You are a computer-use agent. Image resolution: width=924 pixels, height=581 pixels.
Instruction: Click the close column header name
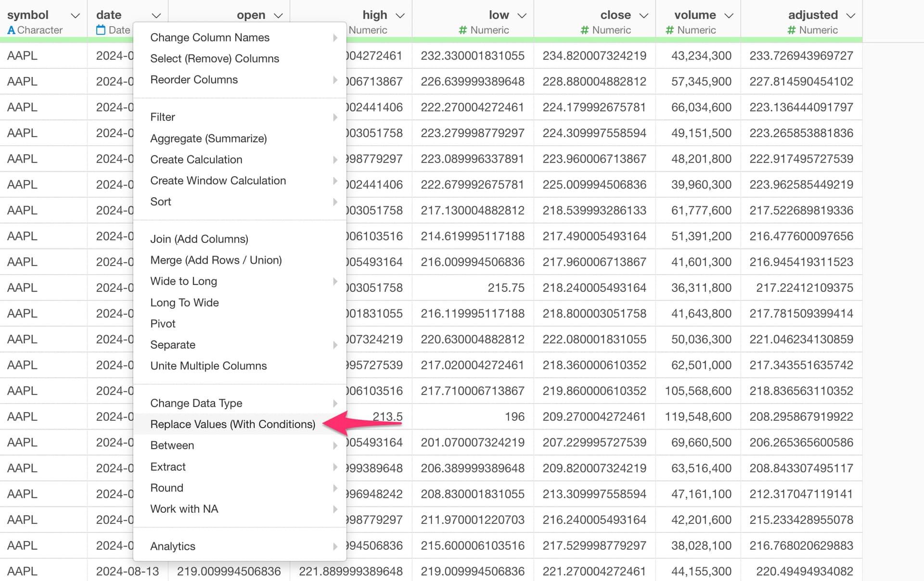coord(616,15)
